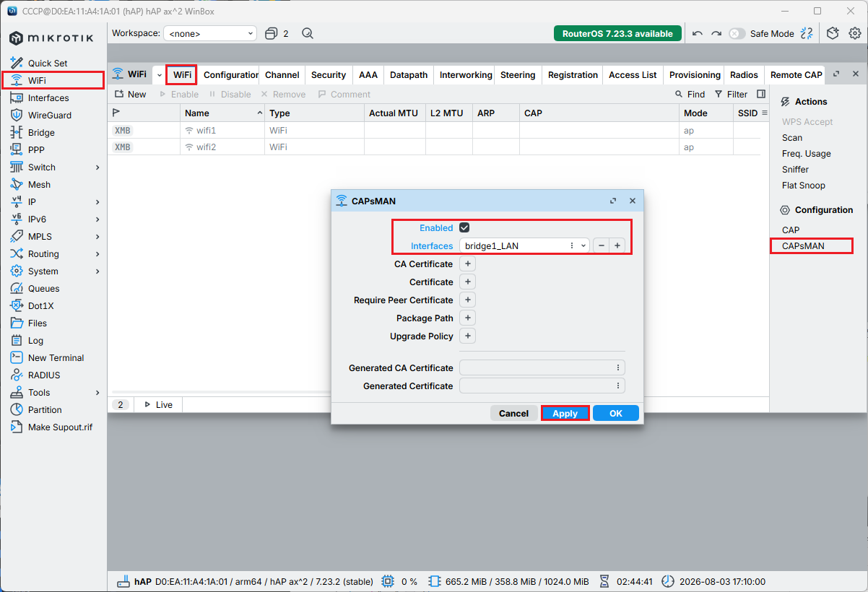Click the redo arrow in top toolbar
The height and width of the screenshot is (592, 868).
coord(716,33)
